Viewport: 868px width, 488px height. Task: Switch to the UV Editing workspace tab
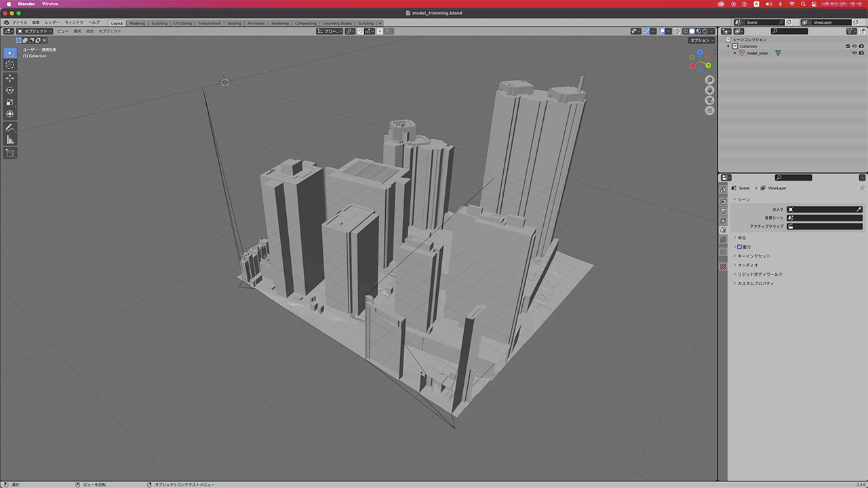pyautogui.click(x=183, y=23)
